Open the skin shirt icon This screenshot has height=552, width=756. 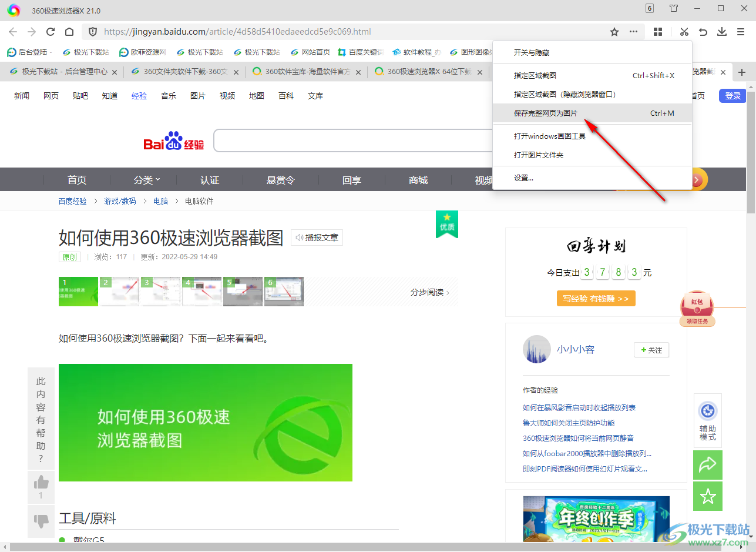674,9
